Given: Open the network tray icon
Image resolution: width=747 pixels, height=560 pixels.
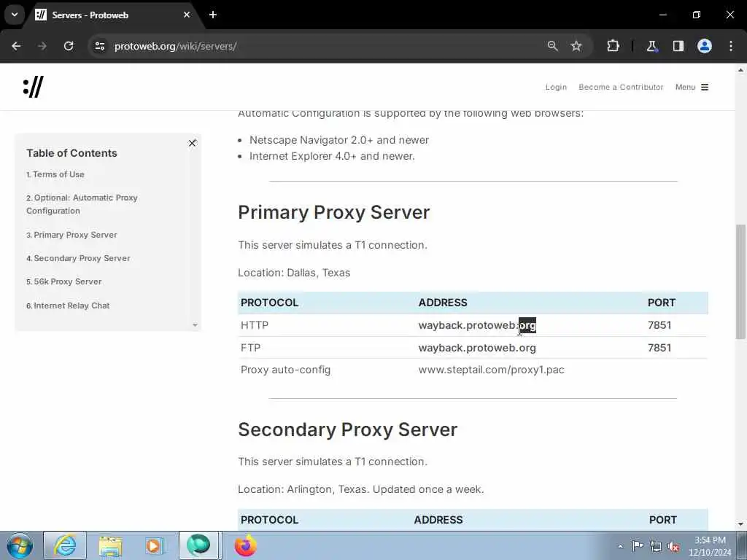Looking at the screenshot, I should click(656, 546).
